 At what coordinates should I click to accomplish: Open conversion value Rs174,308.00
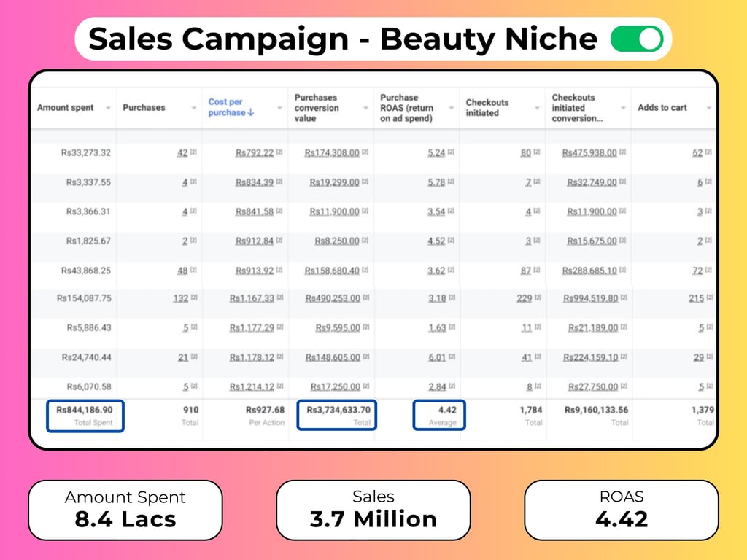pyautogui.click(x=332, y=153)
